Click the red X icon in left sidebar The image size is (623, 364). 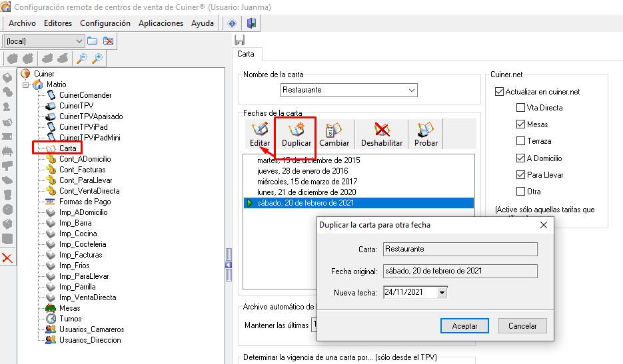point(7,258)
